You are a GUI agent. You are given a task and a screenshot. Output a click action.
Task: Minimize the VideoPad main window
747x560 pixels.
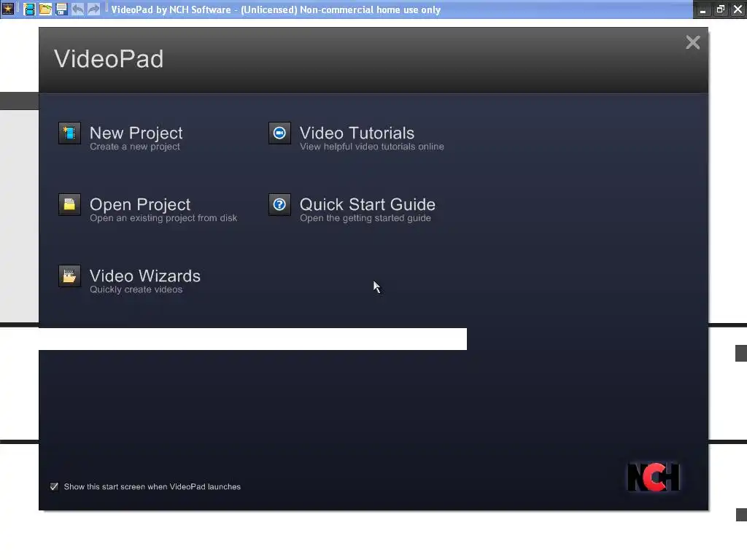click(703, 9)
